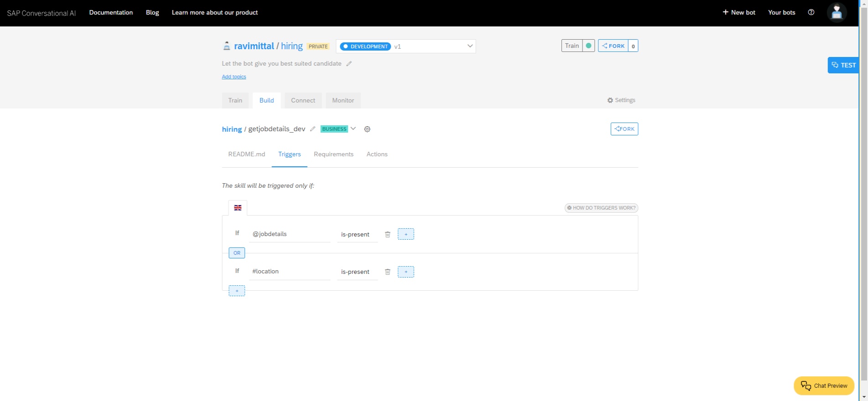This screenshot has height=401, width=868.
Task: Select the English flag language tab
Action: coord(238,208)
